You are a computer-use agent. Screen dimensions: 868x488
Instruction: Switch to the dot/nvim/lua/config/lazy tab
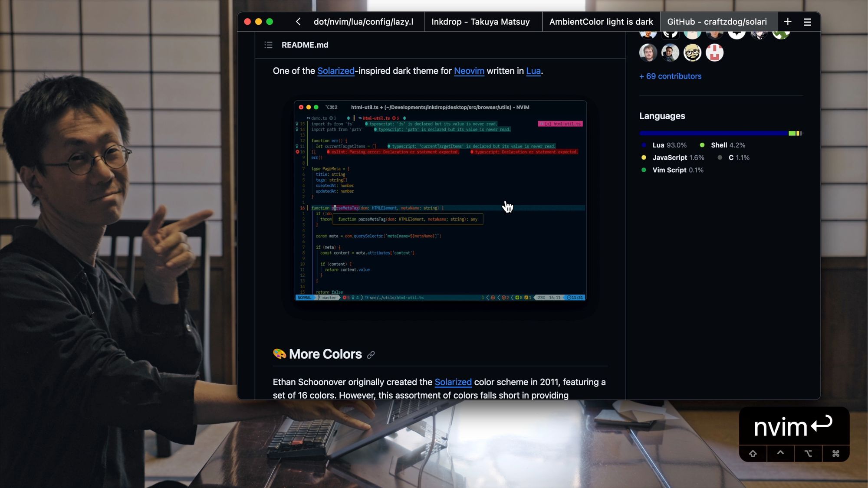tap(364, 21)
